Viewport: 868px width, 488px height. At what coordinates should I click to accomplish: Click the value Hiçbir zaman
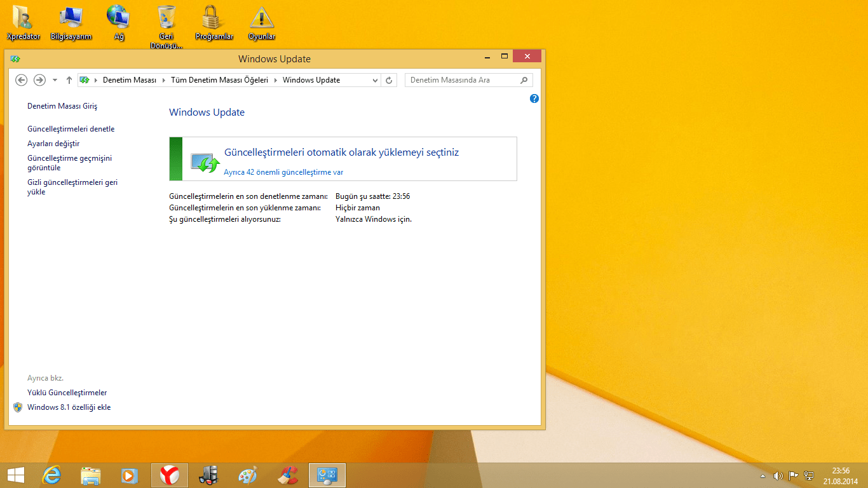(358, 208)
